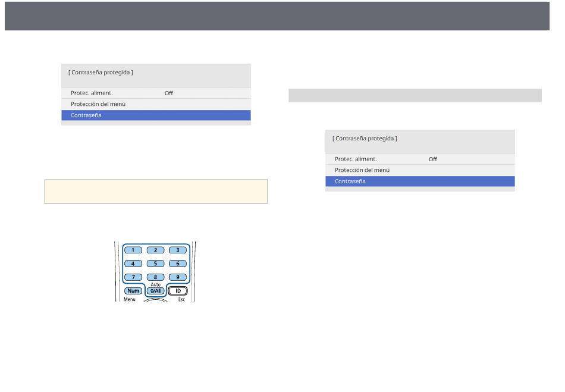Click the Esc label on the remote
The image size is (565, 392).
coord(181,299)
